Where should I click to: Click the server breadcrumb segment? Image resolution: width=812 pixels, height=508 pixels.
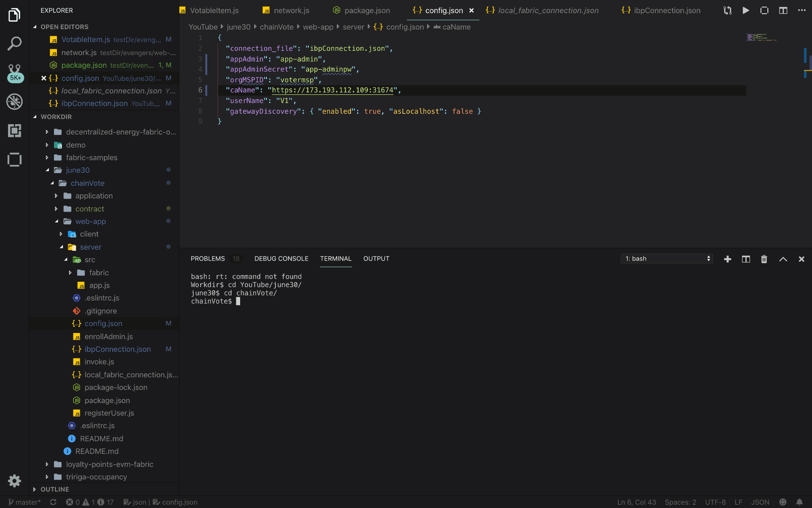[353, 27]
